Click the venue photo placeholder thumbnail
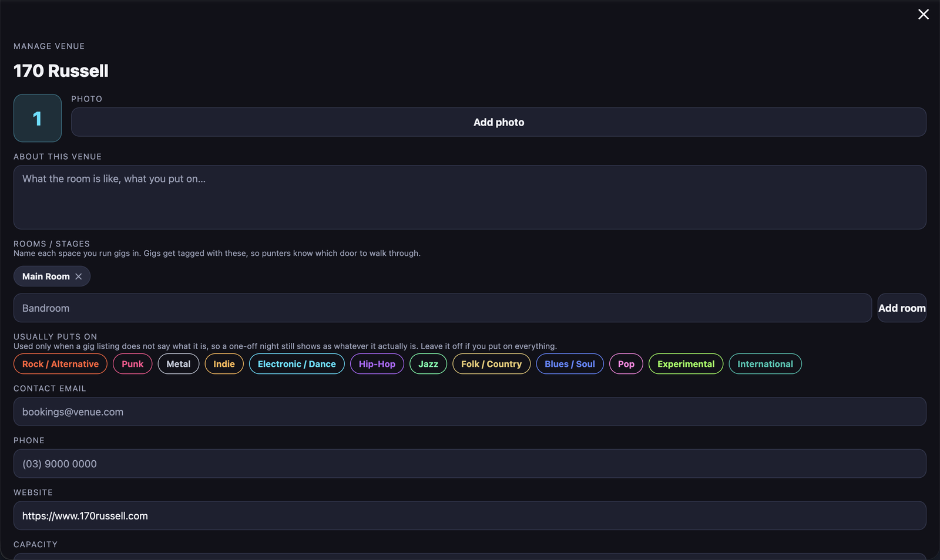This screenshot has width=940, height=560. (38, 118)
